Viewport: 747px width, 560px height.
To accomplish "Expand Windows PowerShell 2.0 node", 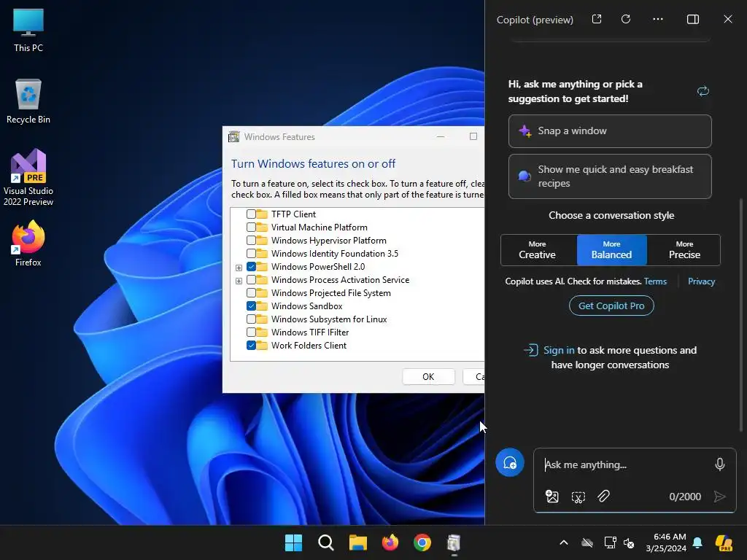I will tap(239, 268).
